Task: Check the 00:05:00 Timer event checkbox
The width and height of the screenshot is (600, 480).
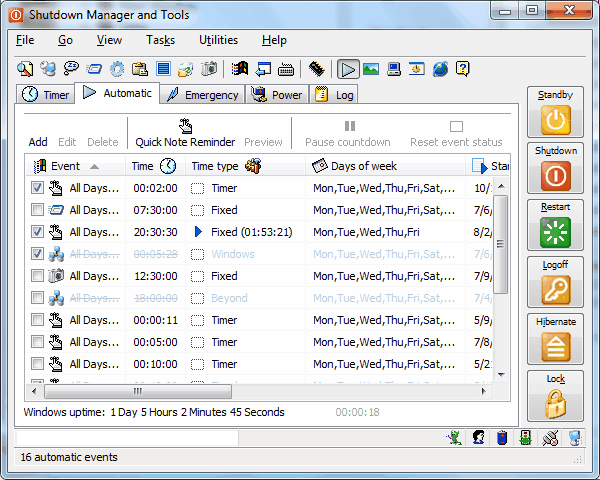Action: pos(37,341)
